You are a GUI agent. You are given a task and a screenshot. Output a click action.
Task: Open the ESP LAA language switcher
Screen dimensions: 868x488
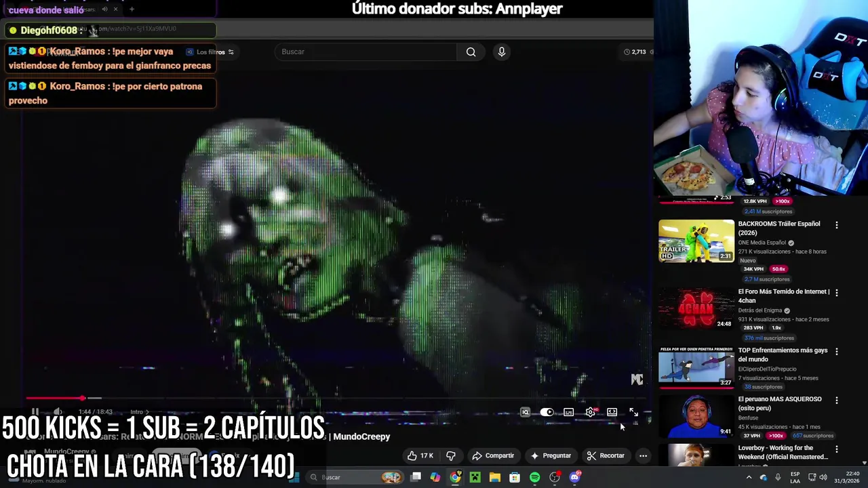point(795,477)
